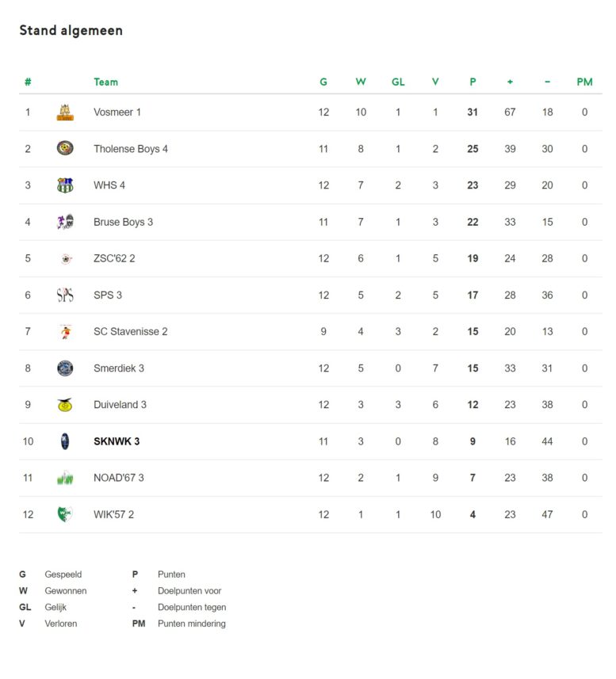Open the Vosmeer 1 team name
Screen dimensions: 616x679
point(117,113)
